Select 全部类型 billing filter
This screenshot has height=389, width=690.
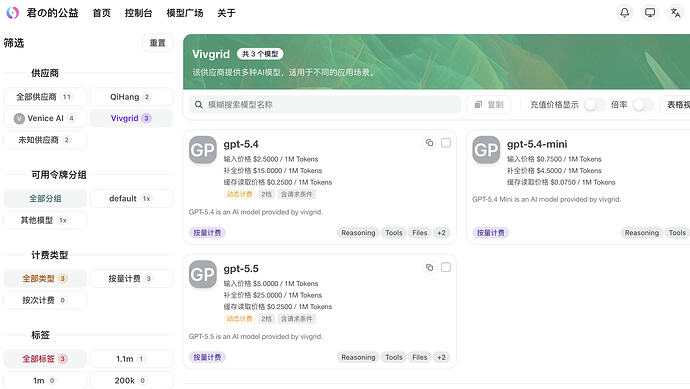(x=45, y=279)
